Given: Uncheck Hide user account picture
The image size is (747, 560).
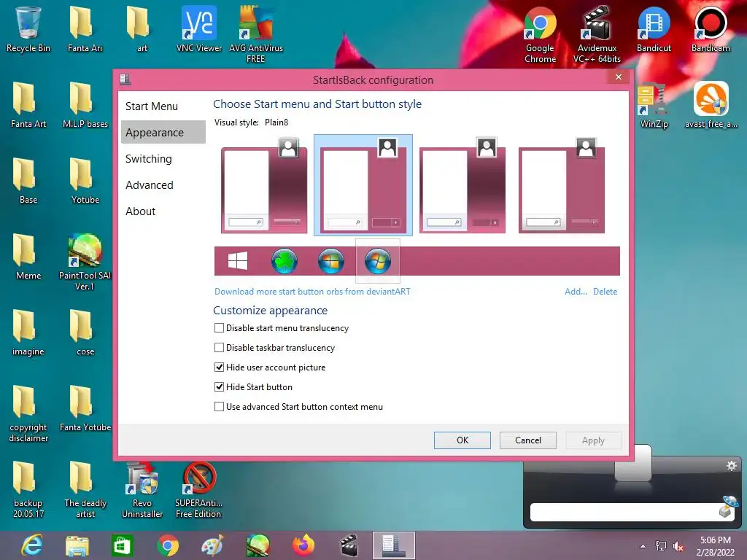Looking at the screenshot, I should pos(219,367).
